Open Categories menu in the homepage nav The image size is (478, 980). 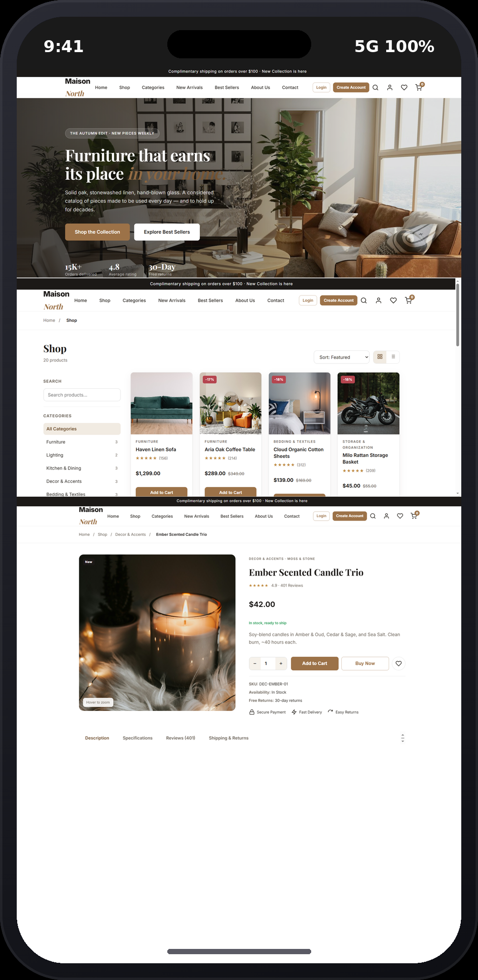click(x=153, y=87)
